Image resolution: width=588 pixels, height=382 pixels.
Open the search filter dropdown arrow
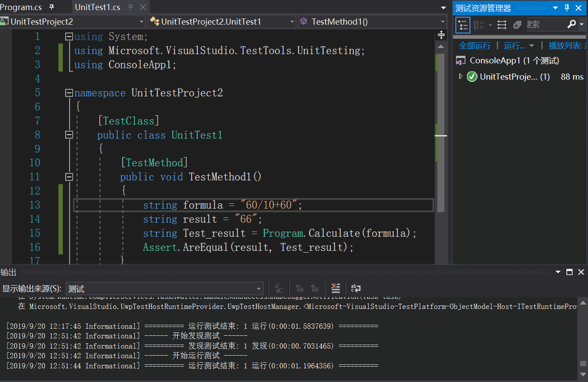(x=581, y=25)
